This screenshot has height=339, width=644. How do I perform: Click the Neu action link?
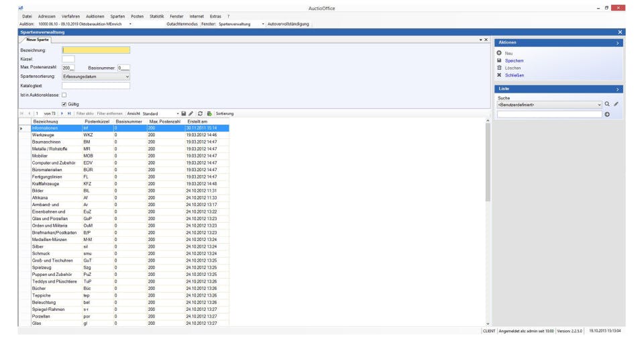point(509,54)
